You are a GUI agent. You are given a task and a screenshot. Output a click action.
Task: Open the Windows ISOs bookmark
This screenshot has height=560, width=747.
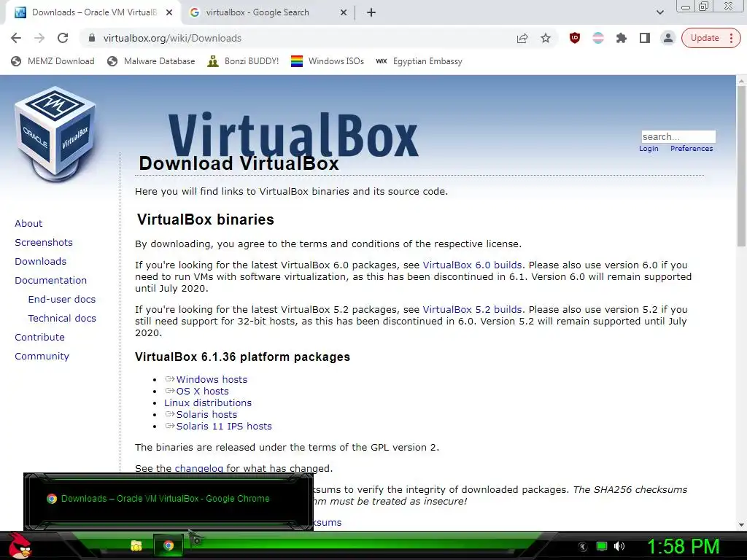(x=328, y=61)
